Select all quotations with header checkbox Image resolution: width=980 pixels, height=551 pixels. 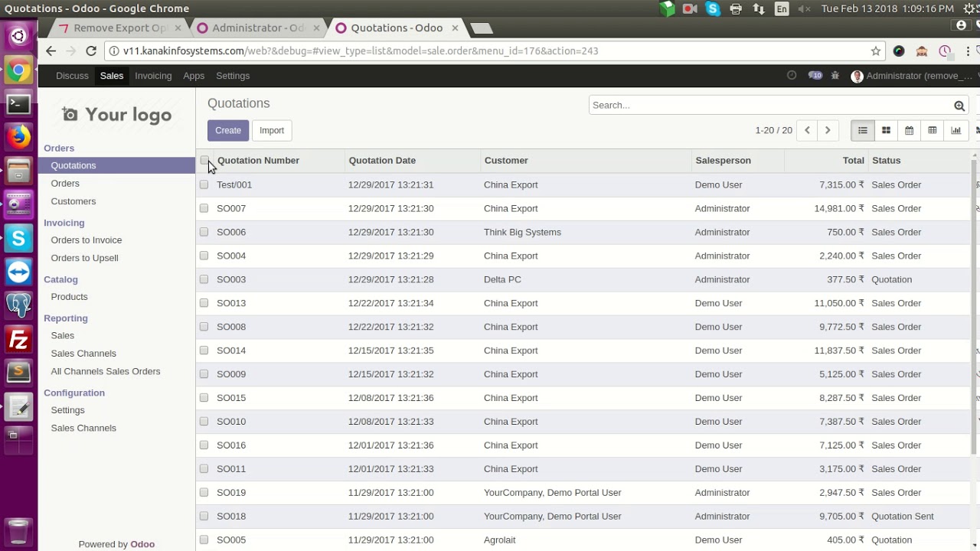(x=204, y=161)
